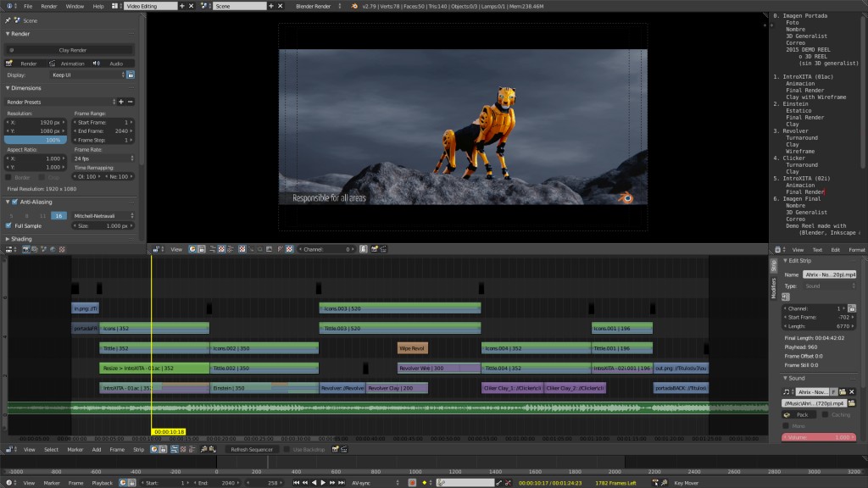
Task: Toggle the Full Sample checkbox
Action: click(x=8, y=225)
